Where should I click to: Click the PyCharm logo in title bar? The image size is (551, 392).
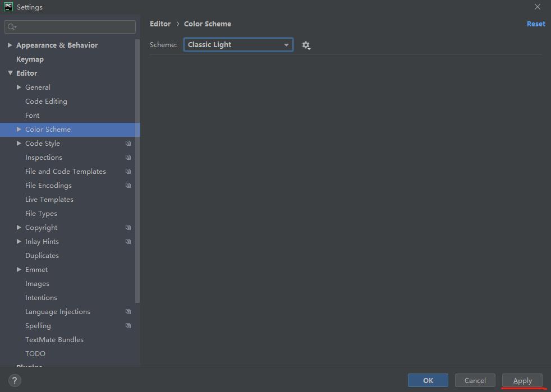pyautogui.click(x=8, y=7)
